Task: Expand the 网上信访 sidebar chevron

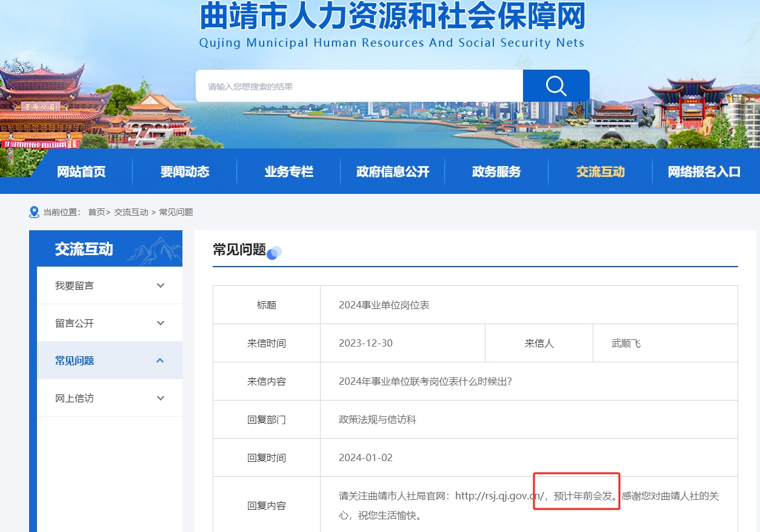Action: 161,398
